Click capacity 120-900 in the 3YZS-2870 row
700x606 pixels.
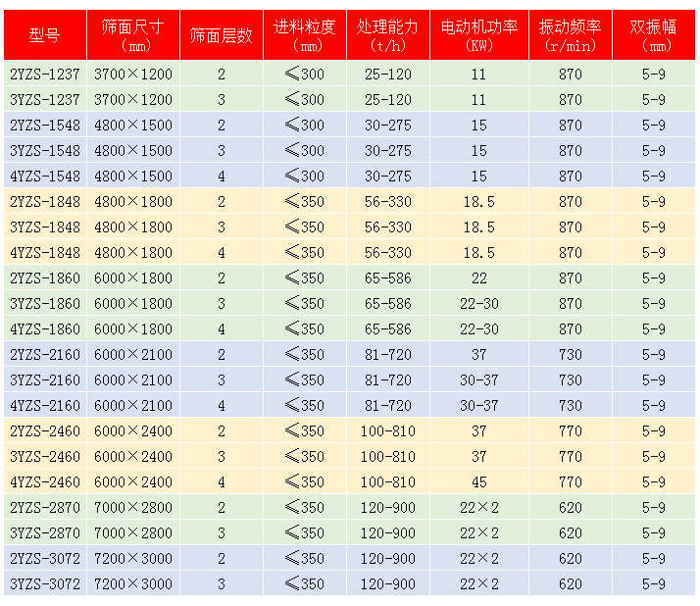[388, 532]
